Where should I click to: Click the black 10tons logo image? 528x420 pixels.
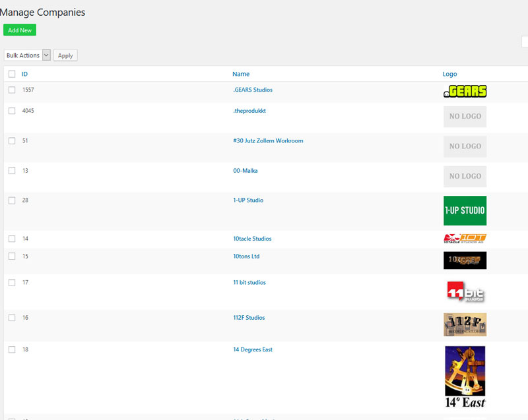click(465, 260)
